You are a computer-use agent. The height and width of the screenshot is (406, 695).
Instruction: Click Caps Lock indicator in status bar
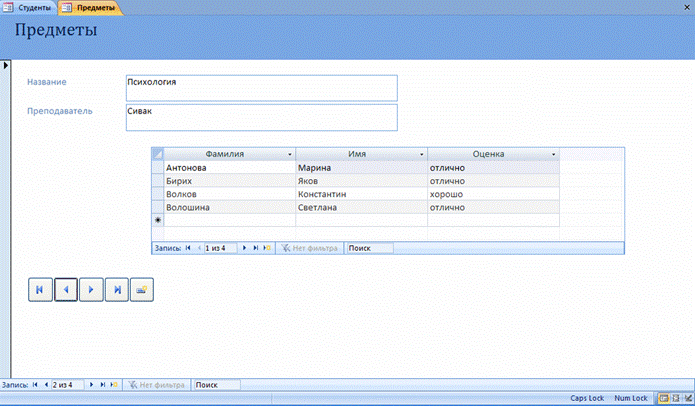point(587,398)
